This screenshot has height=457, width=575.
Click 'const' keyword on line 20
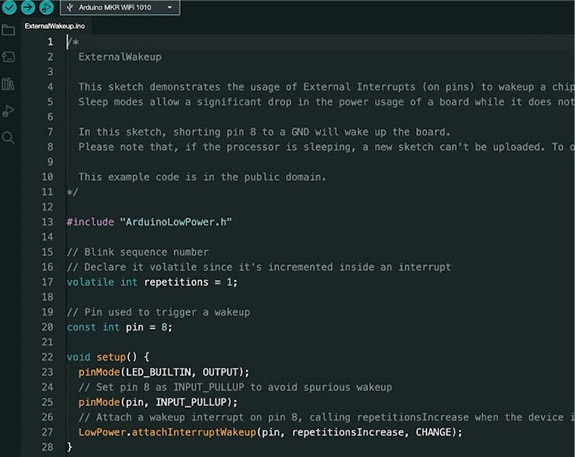coord(81,327)
